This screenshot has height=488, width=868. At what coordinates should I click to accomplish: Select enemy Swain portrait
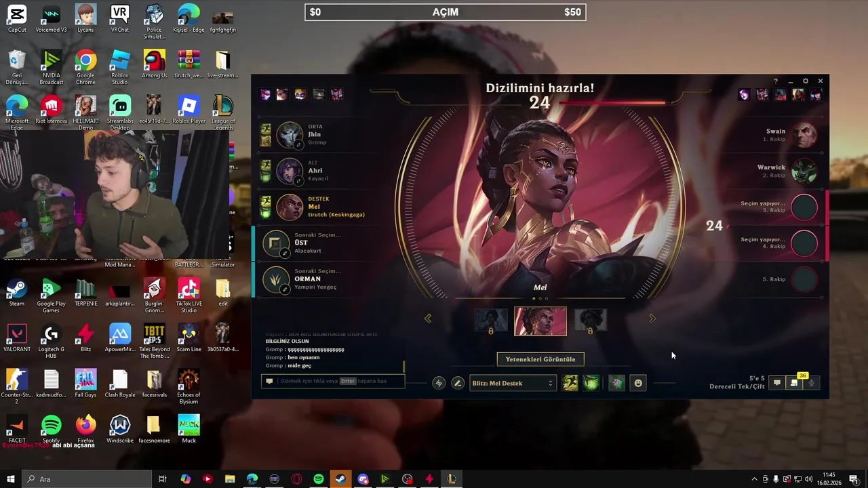pyautogui.click(x=804, y=135)
